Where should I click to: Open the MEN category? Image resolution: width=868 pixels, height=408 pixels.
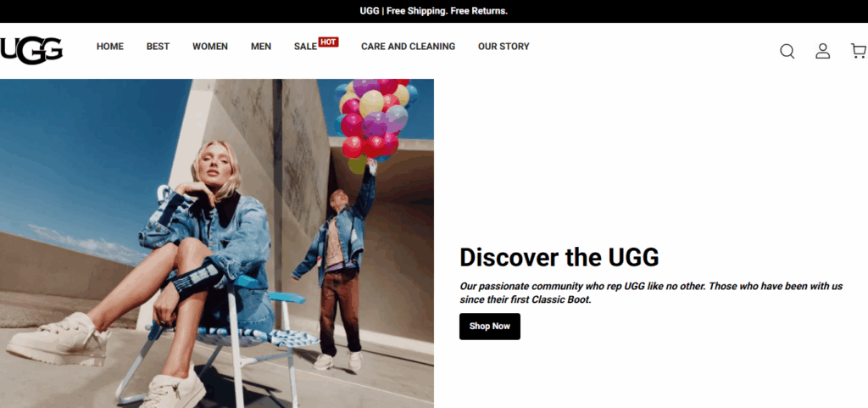[261, 47]
